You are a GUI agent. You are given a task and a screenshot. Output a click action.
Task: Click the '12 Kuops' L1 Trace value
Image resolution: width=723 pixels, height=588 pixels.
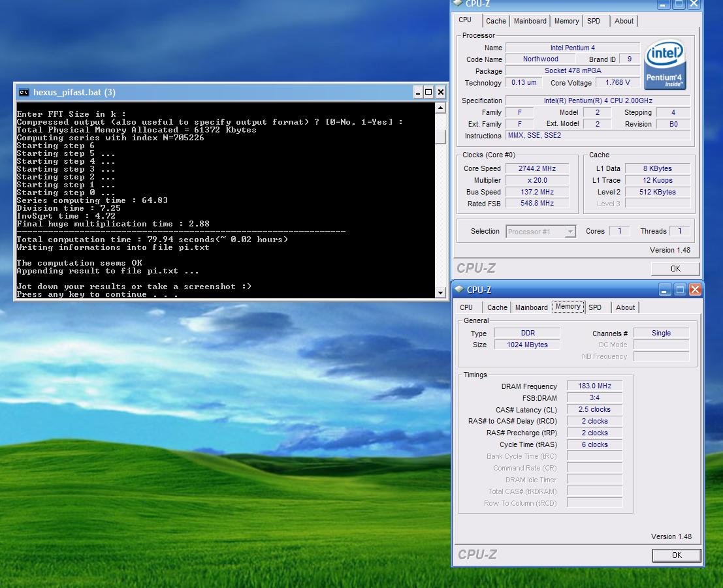(658, 180)
